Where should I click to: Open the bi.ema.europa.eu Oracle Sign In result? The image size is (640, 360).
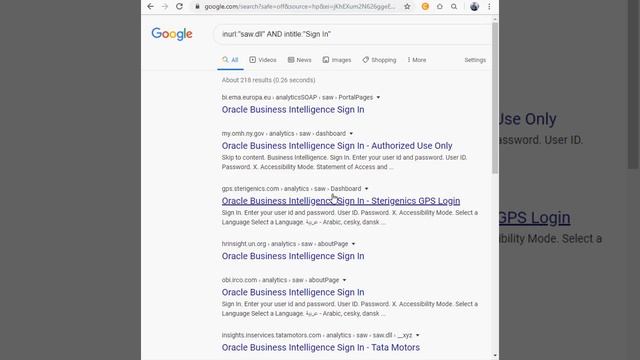[x=293, y=110]
